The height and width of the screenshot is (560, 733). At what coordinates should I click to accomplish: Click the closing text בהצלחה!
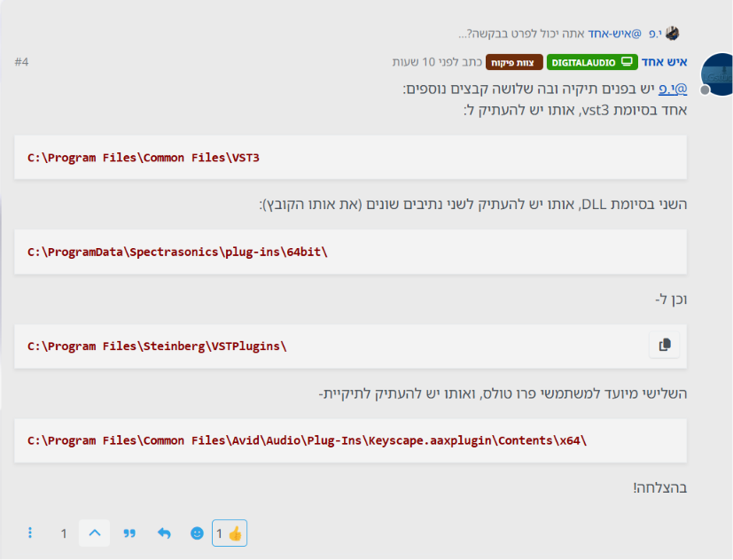click(x=660, y=487)
